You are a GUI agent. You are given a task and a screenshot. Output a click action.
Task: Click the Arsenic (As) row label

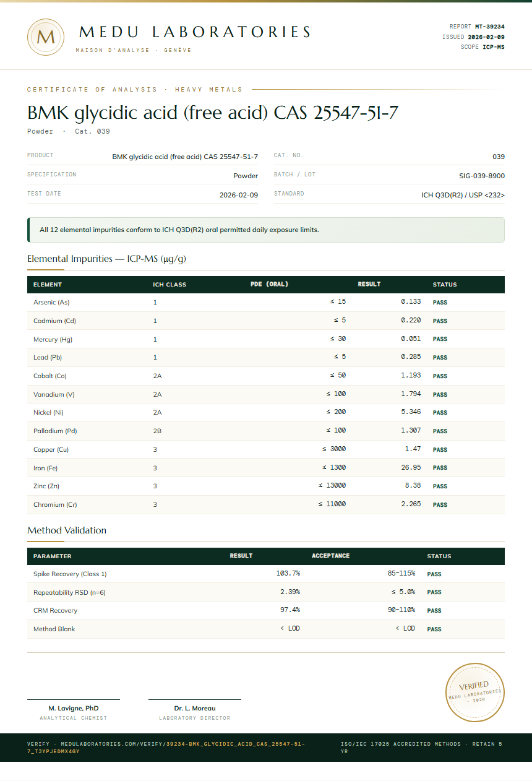point(51,303)
